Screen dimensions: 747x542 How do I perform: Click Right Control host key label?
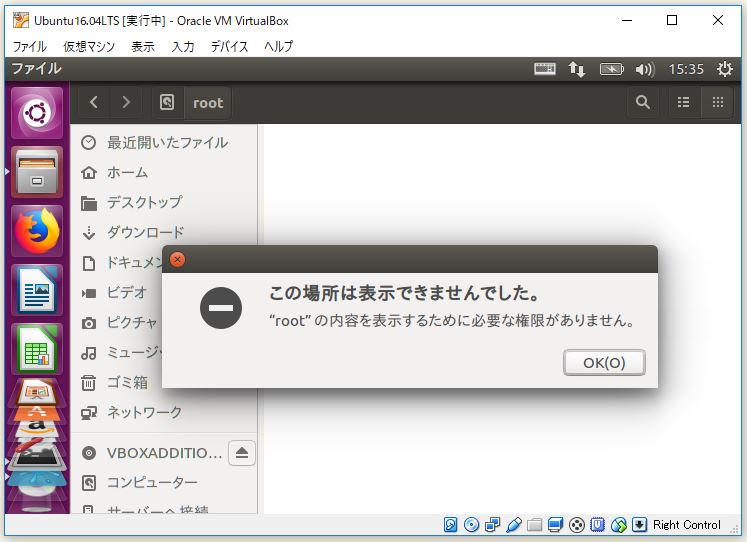coord(686,525)
